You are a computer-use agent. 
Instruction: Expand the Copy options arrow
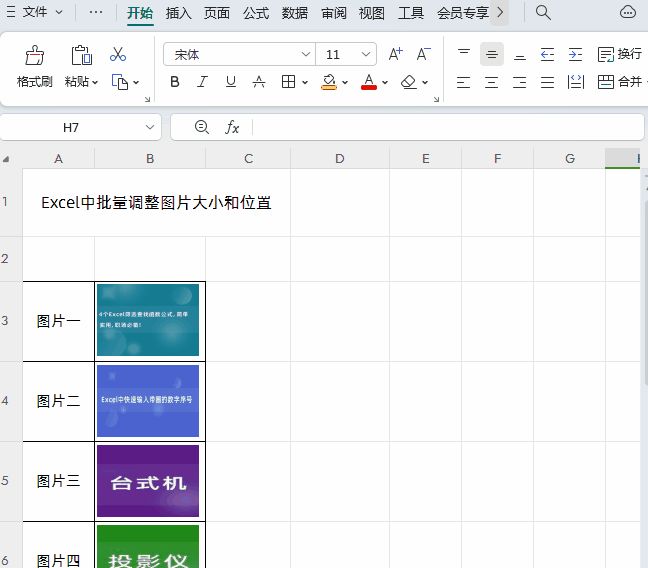point(136,82)
